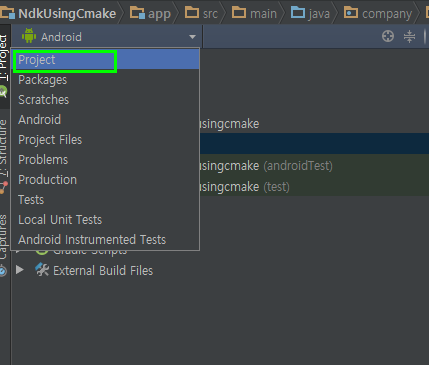Select the usingcmake (androidTest) package row
This screenshot has width=429, height=365.
point(314,165)
